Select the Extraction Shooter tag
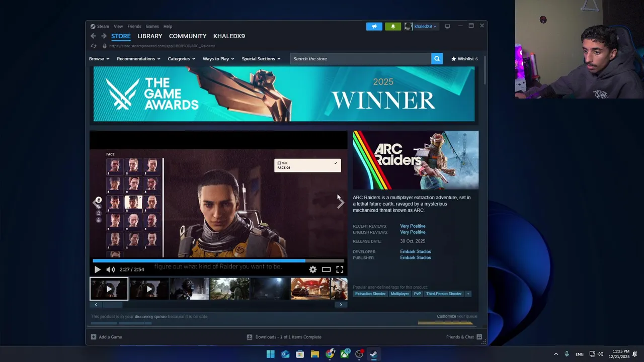The image size is (644, 362). [370, 294]
